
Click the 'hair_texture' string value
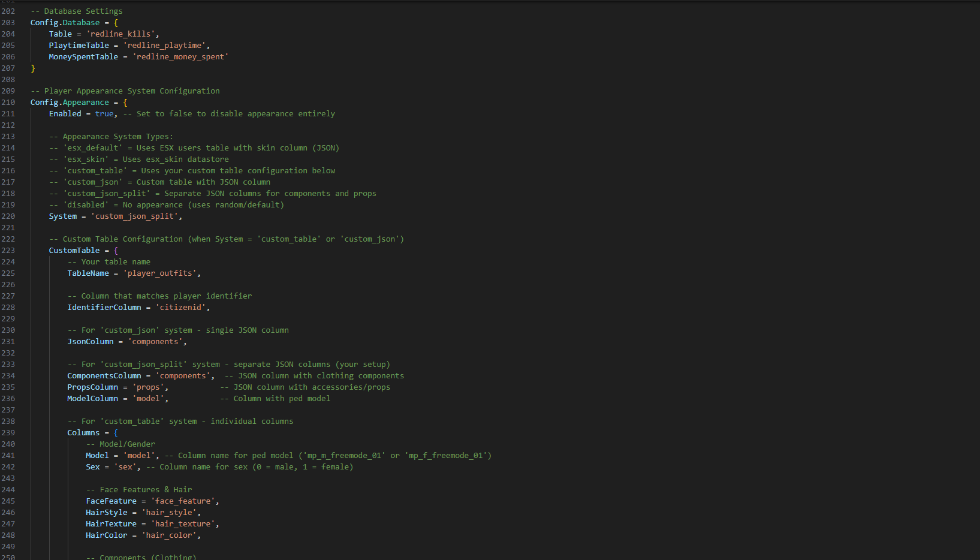click(x=183, y=524)
